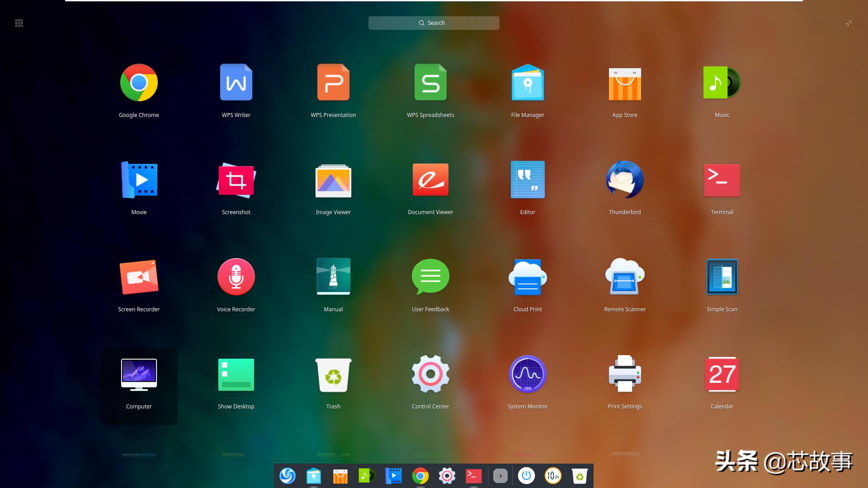Open the Calendar app showing 27
This screenshot has width=868, height=488.
722,374
